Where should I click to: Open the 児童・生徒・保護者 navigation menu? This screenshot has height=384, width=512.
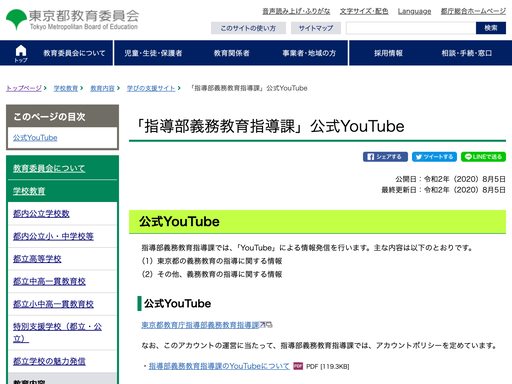[153, 53]
